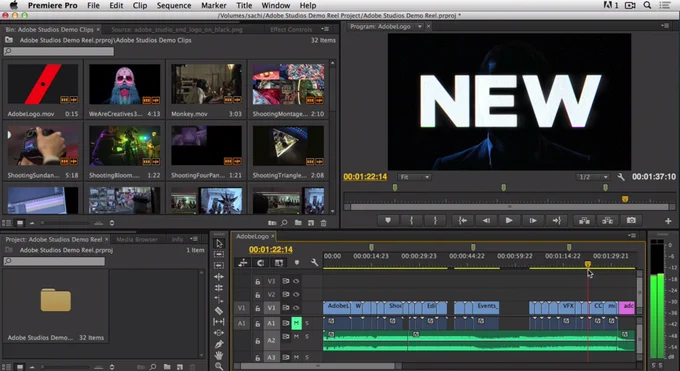
Task: Click Mark In button
Action: pos(412,220)
